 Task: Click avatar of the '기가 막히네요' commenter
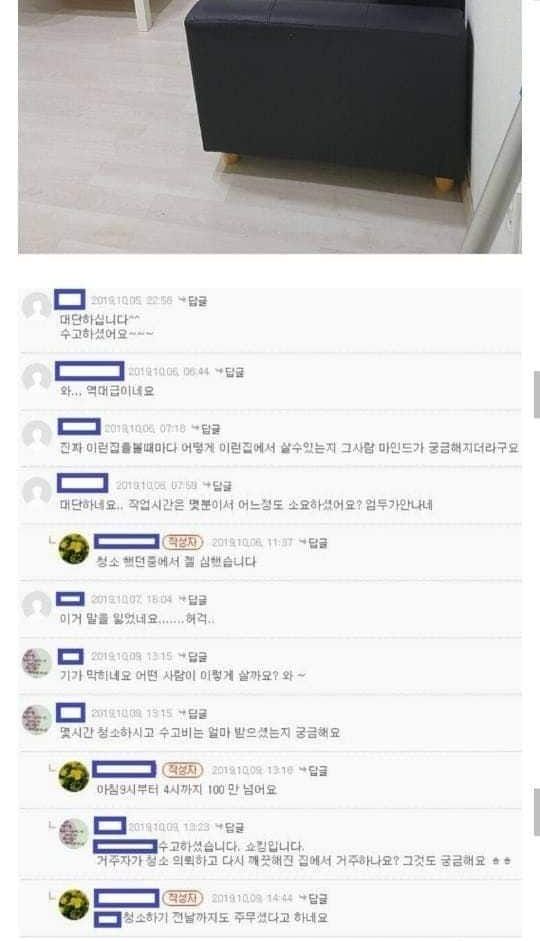point(37,663)
